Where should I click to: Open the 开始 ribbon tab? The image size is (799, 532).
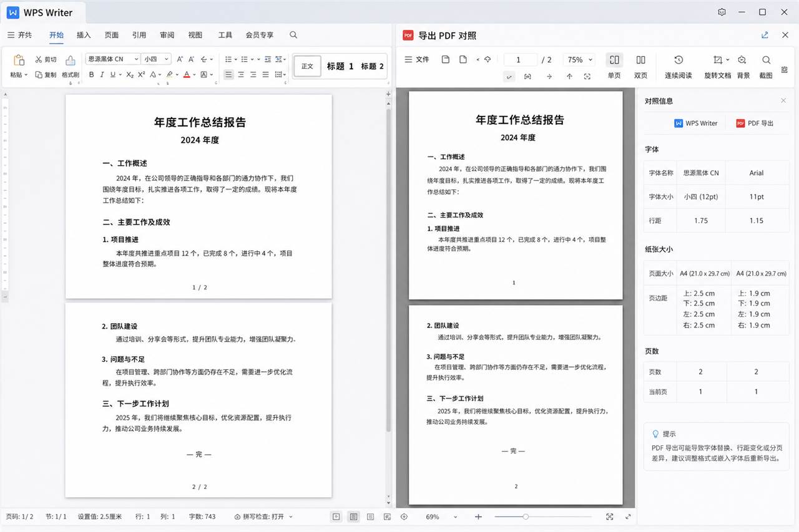point(56,35)
